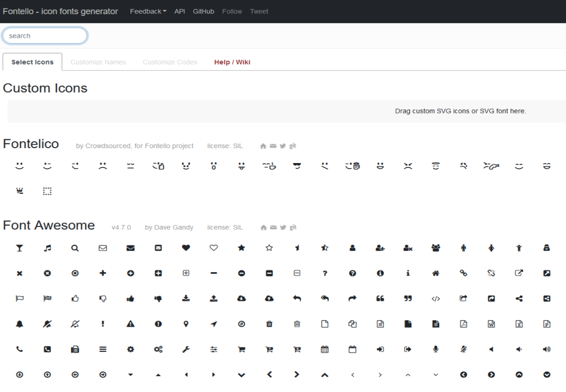Select the map location pin icon
This screenshot has height=392, width=566.
pos(186,324)
